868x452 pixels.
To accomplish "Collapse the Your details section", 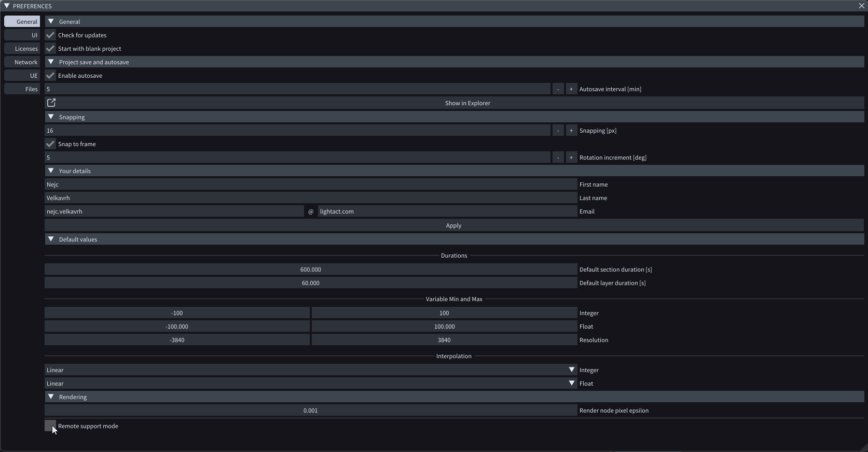I will [x=51, y=171].
